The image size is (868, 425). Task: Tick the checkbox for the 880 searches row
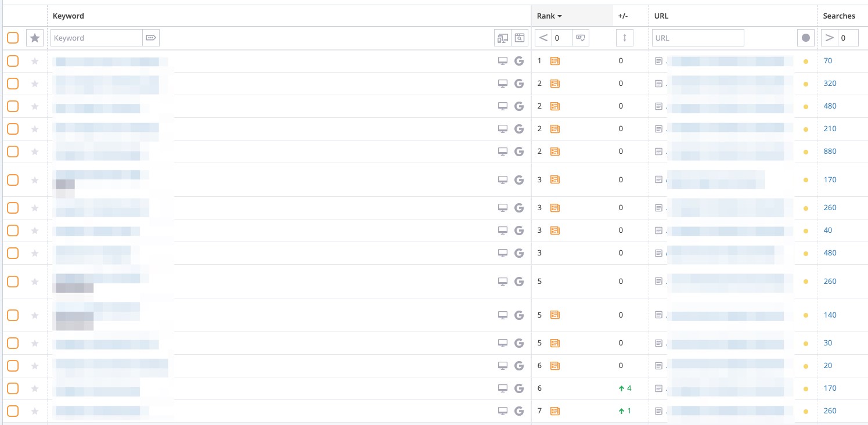coord(13,152)
